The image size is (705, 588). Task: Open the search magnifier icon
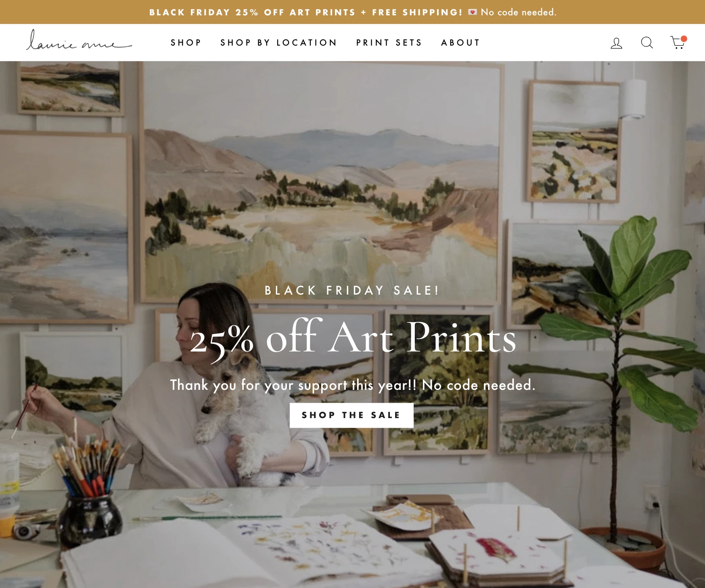coord(647,43)
